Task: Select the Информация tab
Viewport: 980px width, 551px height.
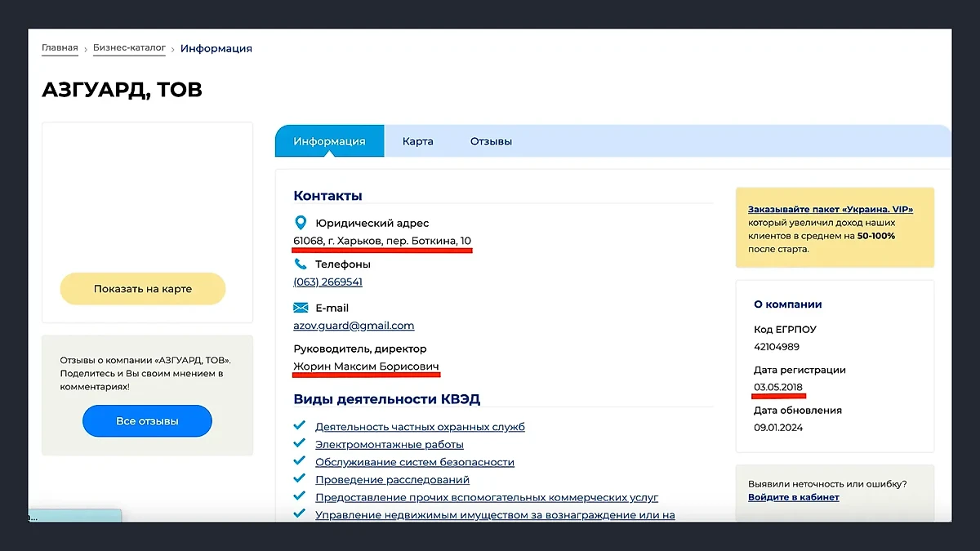Action: coord(329,140)
